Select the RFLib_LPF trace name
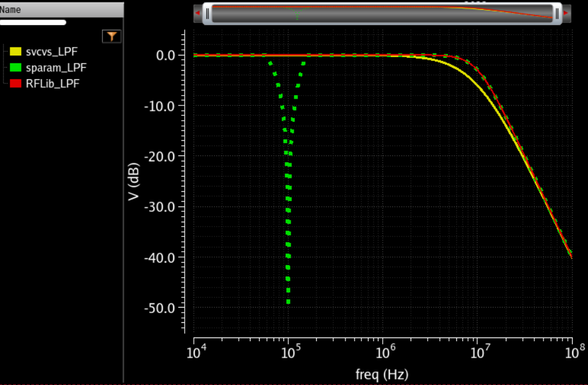Viewport: 588px width, 385px height. click(52, 83)
